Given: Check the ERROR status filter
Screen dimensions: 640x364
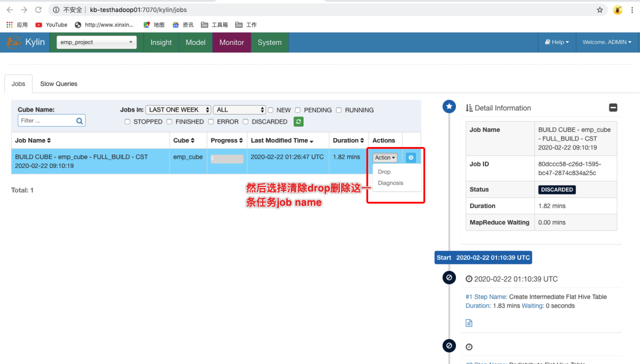Looking at the screenshot, I should [x=211, y=121].
